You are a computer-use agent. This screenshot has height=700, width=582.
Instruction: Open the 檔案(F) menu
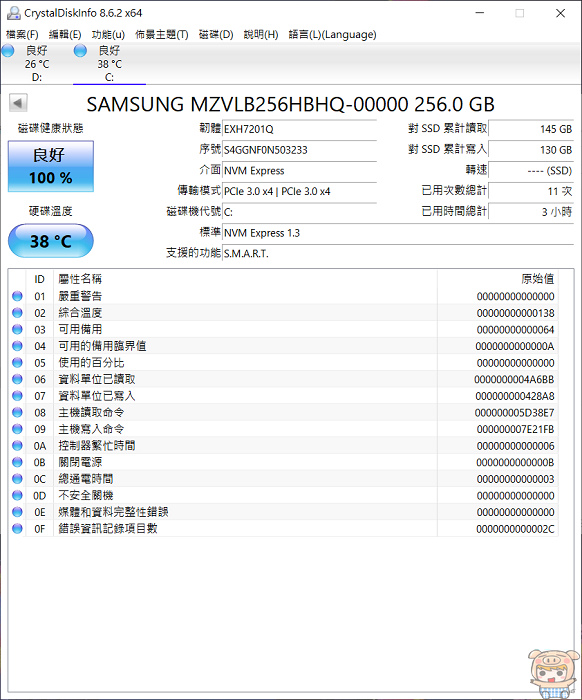pyautogui.click(x=22, y=34)
